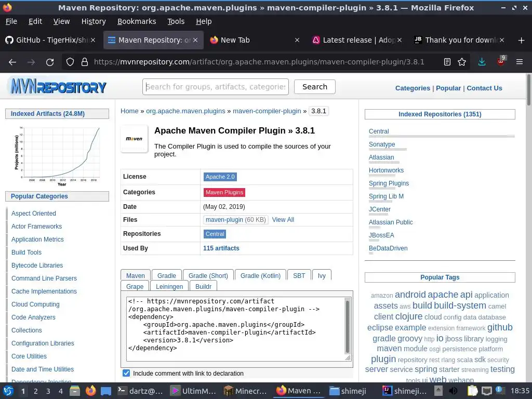532x399 pixels.
Task: Open the Central repository badge
Action: pos(215,234)
